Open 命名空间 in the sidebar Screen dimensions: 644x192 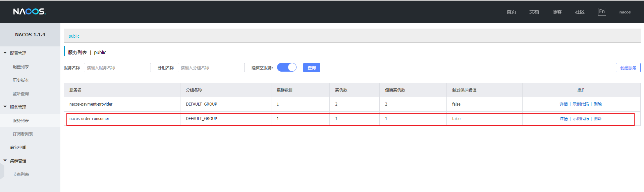18,147
